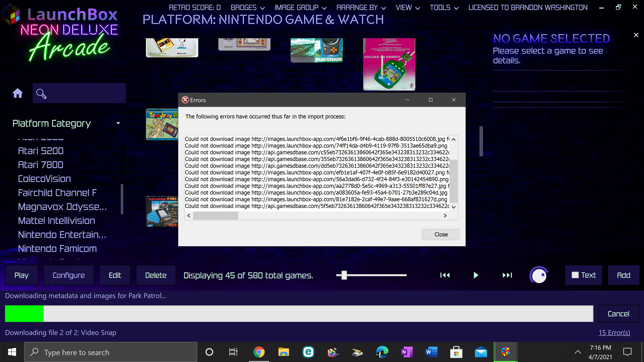Select the Electronic Tini game thumbnail
This screenshot has height=362, width=644.
162,212
